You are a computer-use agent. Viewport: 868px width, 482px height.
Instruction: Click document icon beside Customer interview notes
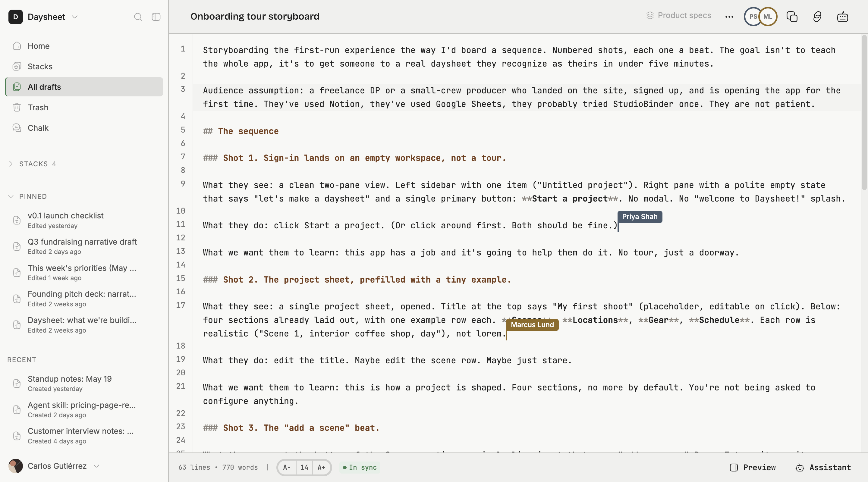[x=17, y=436]
